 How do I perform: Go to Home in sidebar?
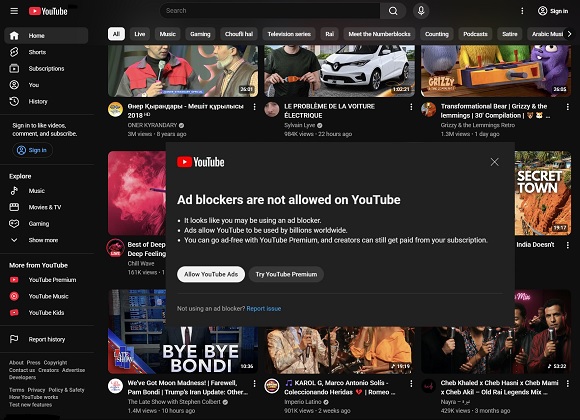point(46,36)
